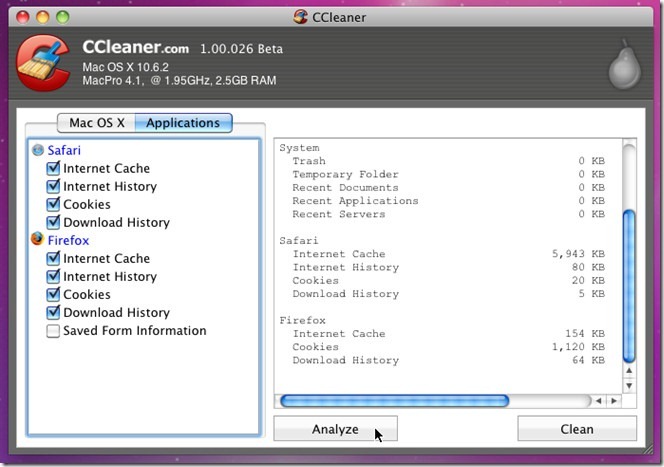Click the scroll up arrow
The height and width of the screenshot is (467, 664).
[x=629, y=371]
